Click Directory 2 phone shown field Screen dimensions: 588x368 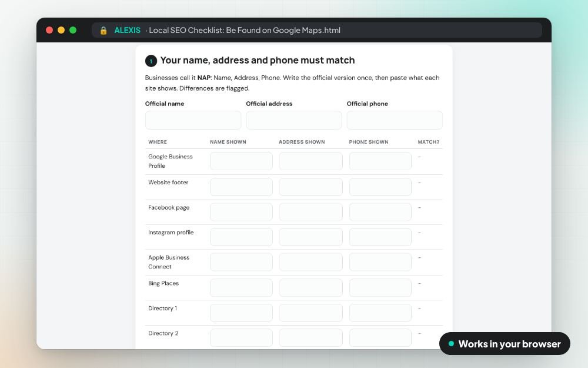(x=380, y=338)
